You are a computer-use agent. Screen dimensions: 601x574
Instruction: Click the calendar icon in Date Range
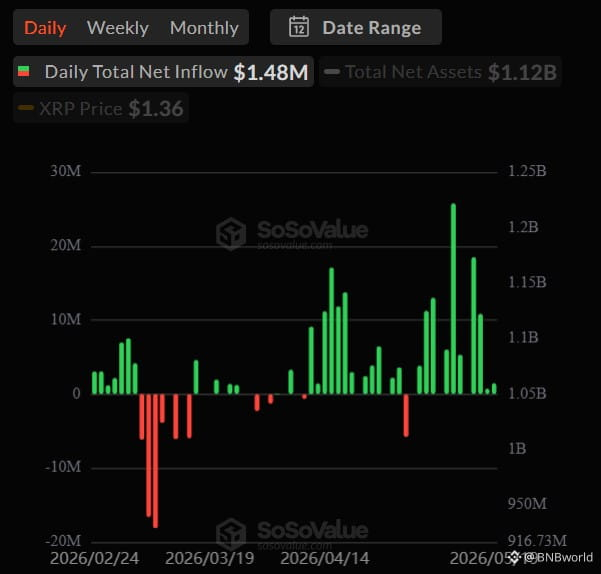pyautogui.click(x=299, y=27)
